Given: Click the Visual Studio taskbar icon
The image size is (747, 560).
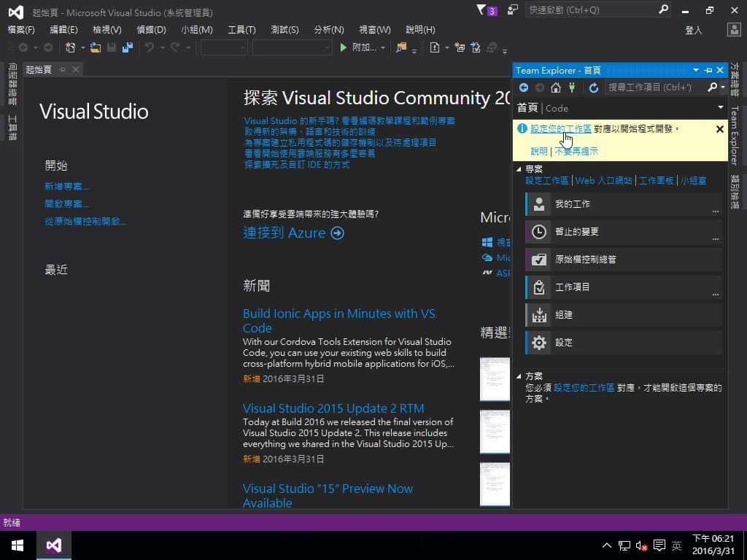Looking at the screenshot, I should coord(54,545).
